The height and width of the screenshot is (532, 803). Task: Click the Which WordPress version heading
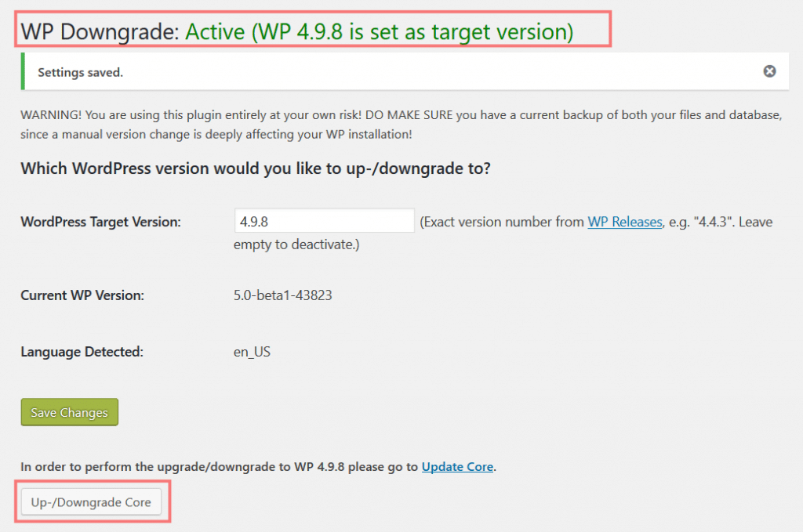tap(256, 168)
